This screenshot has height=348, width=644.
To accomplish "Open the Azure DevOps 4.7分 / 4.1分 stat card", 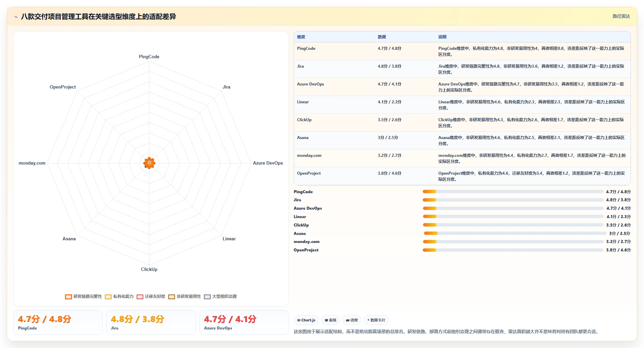I will point(244,322).
